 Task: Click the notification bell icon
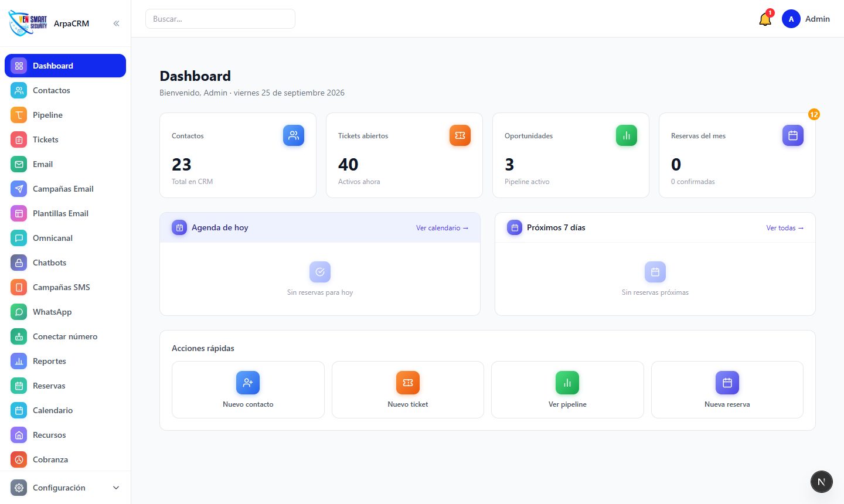765,19
